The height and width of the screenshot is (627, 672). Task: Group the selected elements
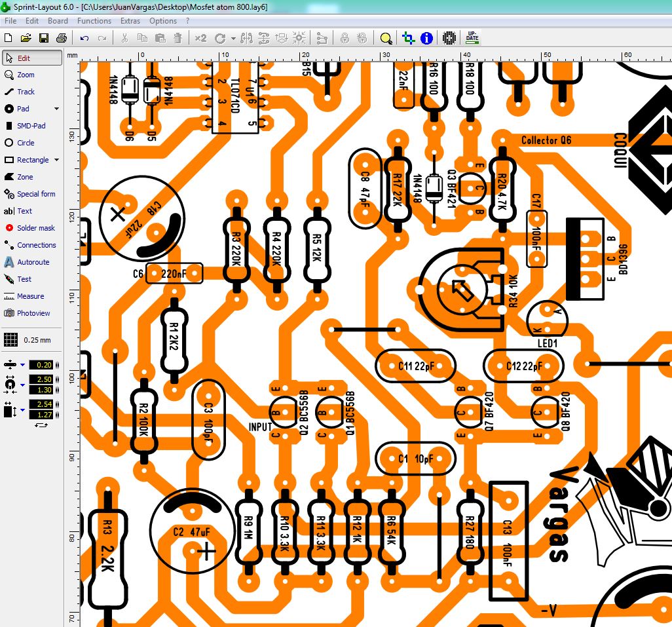pyautogui.click(x=345, y=38)
